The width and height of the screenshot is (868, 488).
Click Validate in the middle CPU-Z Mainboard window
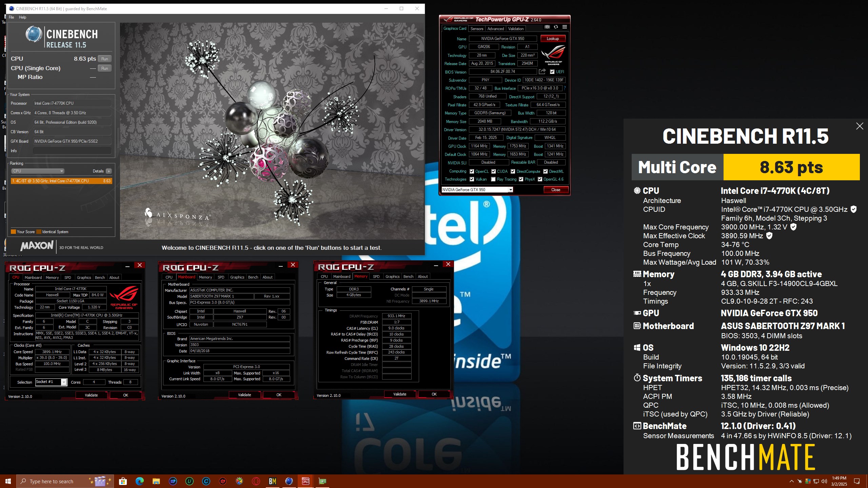click(244, 395)
